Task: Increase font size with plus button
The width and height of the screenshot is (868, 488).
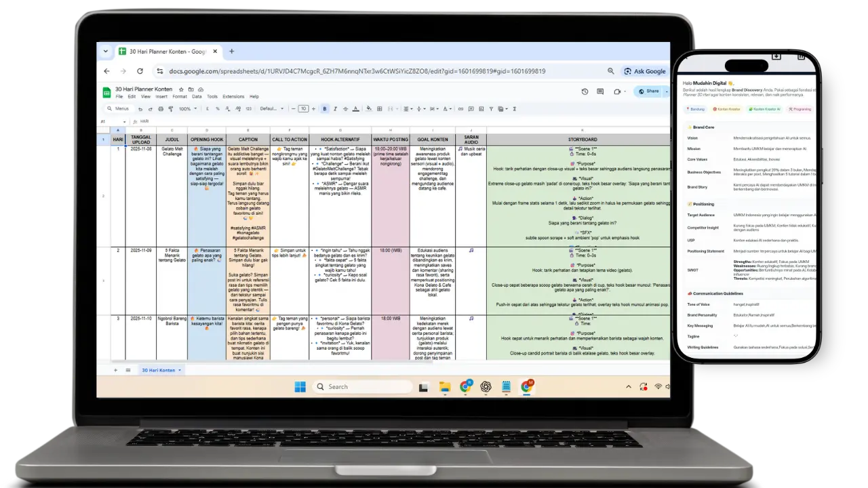Action: click(314, 108)
